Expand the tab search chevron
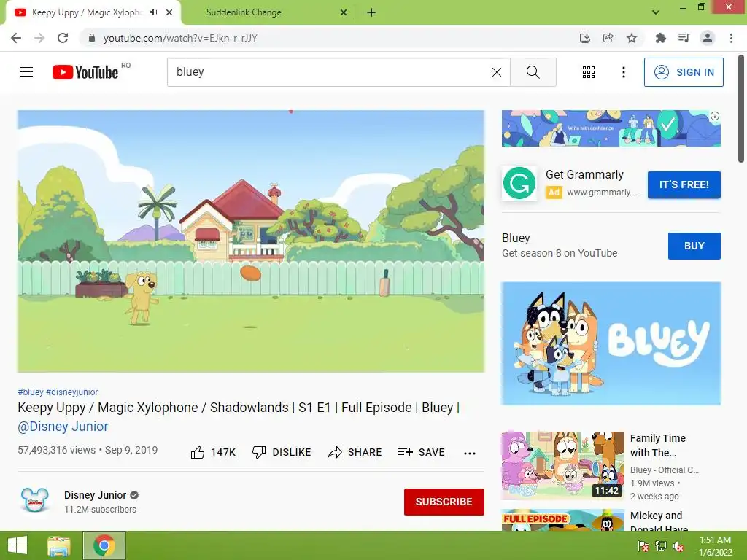The height and width of the screenshot is (560, 747). pos(656,12)
